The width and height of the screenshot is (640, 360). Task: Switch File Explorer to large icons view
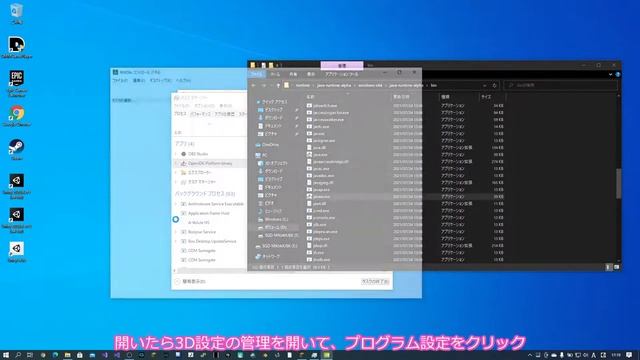[616, 267]
